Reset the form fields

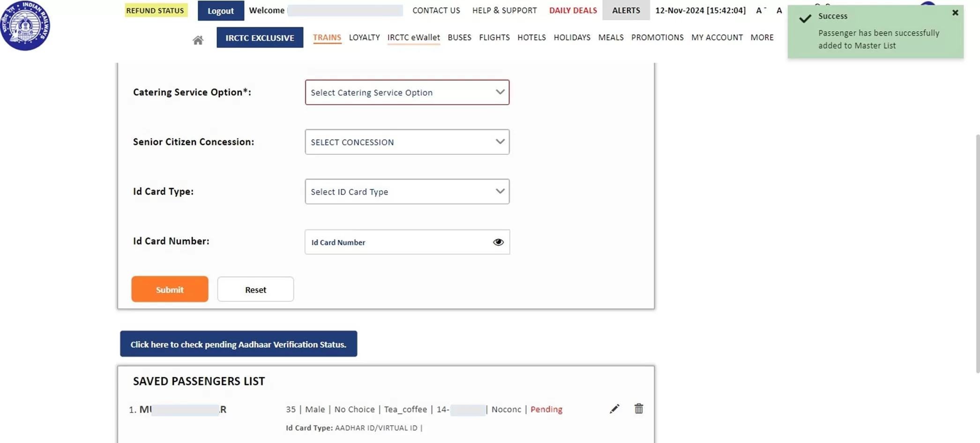click(x=255, y=289)
